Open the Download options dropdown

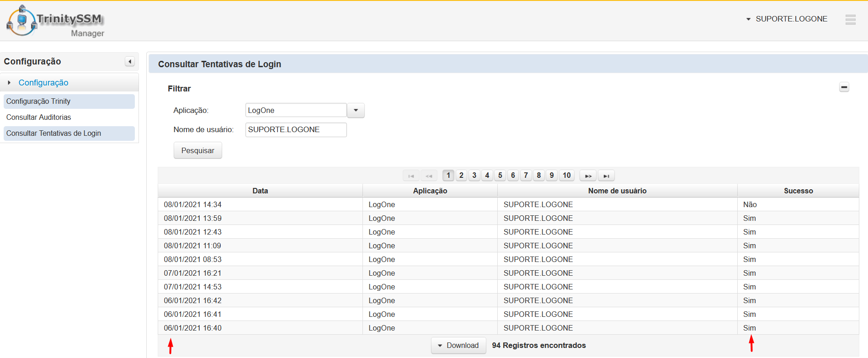(x=458, y=346)
